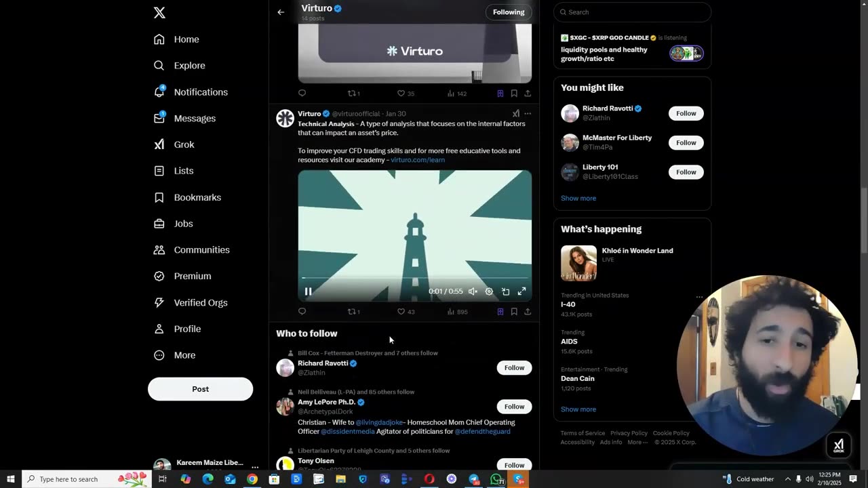868x488 pixels.
Task: Toggle picture-in-picture on the video
Action: coord(505,291)
